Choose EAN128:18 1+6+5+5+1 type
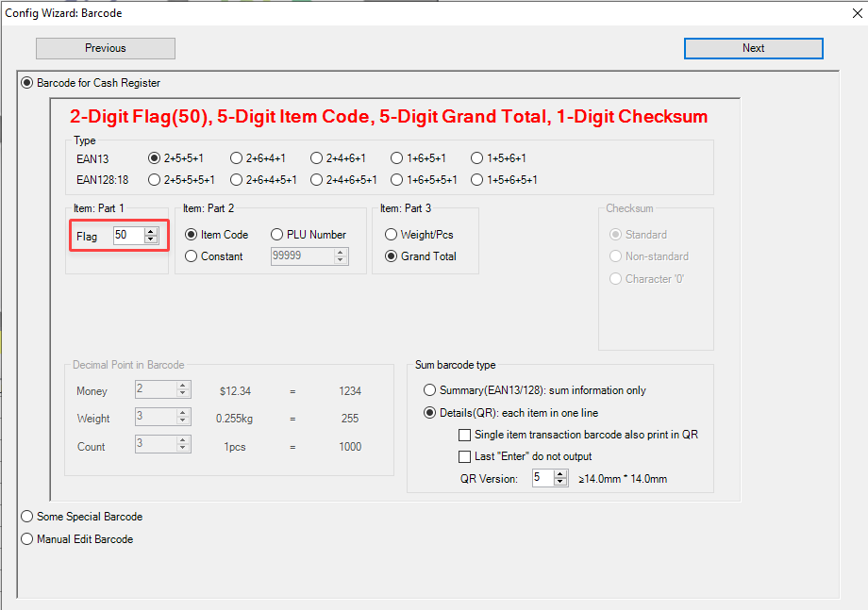This screenshot has width=868, height=610. click(397, 179)
